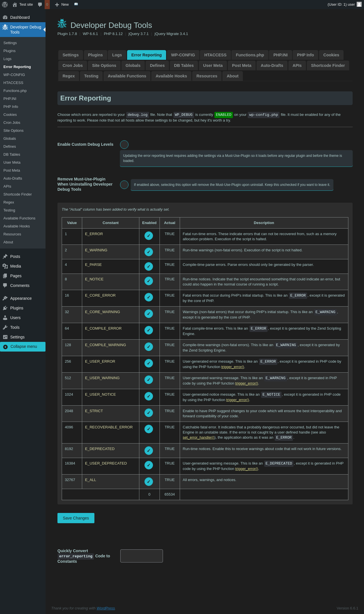Click the Developer Debug Tools bug icon in sidebar
Image resolution: width=364 pixels, height=614 pixels.
click(x=5, y=27)
